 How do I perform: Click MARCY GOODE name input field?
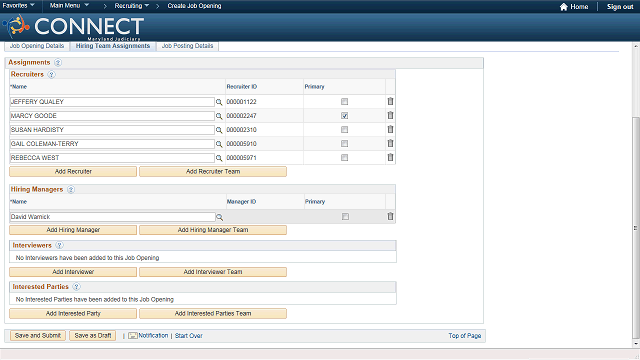(112, 116)
